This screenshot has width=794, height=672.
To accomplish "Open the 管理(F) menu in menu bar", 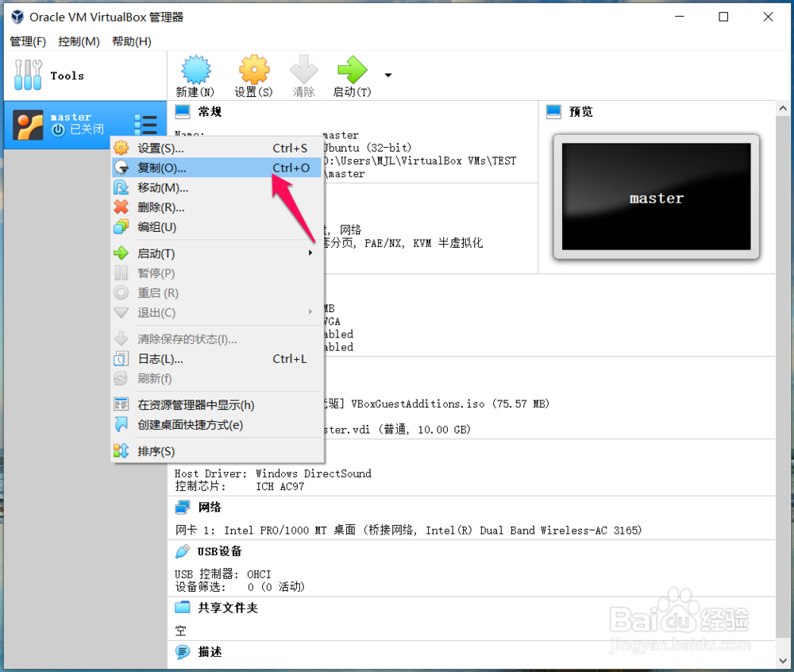I will pyautogui.click(x=28, y=41).
